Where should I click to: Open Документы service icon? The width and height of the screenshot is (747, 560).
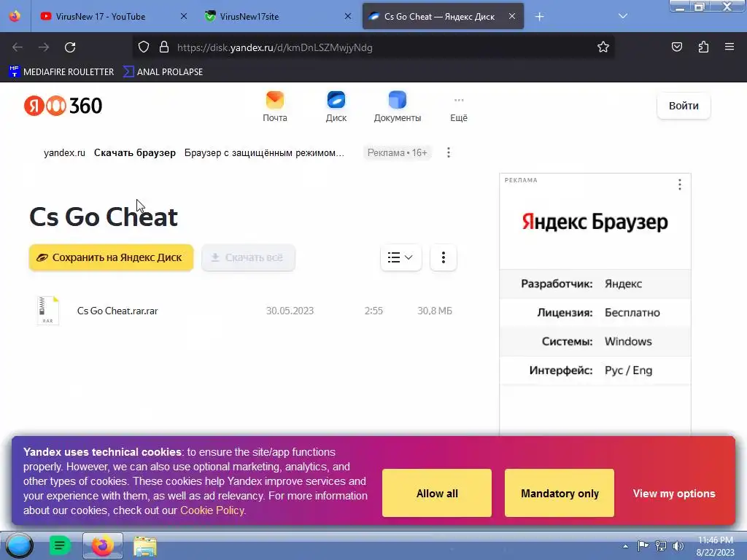(x=398, y=106)
